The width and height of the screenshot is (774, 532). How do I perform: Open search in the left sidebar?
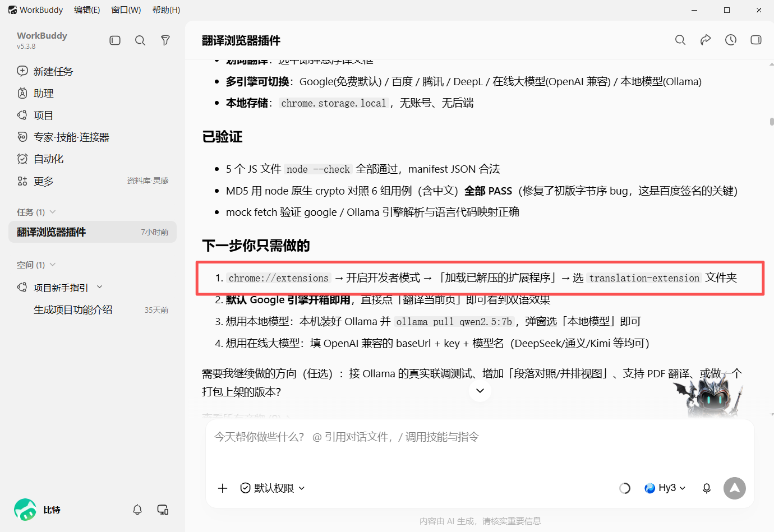[140, 40]
